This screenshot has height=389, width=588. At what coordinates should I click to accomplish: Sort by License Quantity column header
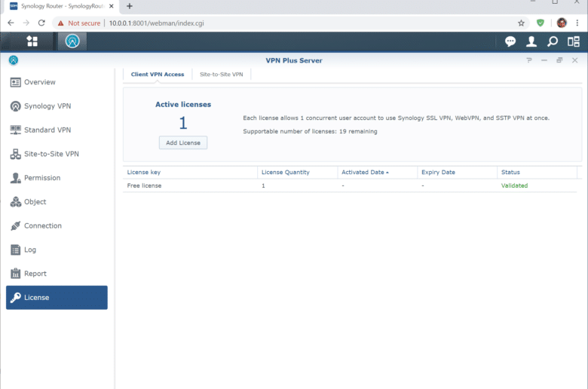(297, 172)
